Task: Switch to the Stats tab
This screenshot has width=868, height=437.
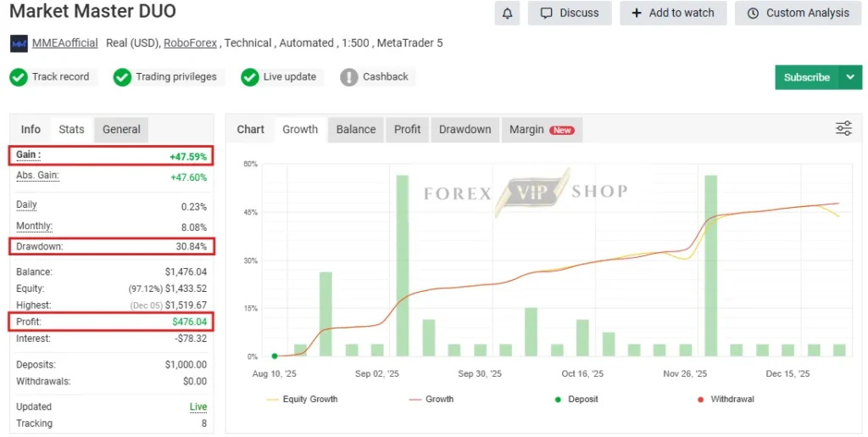Action: tap(71, 130)
